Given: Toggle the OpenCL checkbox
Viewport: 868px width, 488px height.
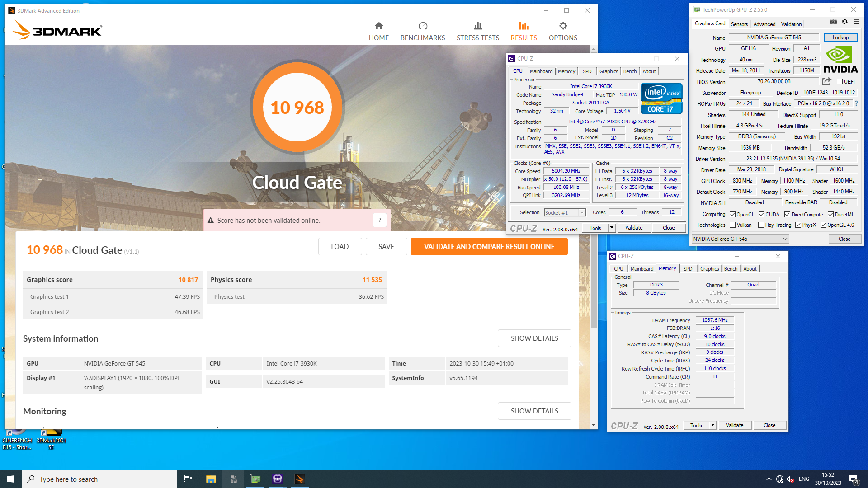Looking at the screenshot, I should click(732, 215).
